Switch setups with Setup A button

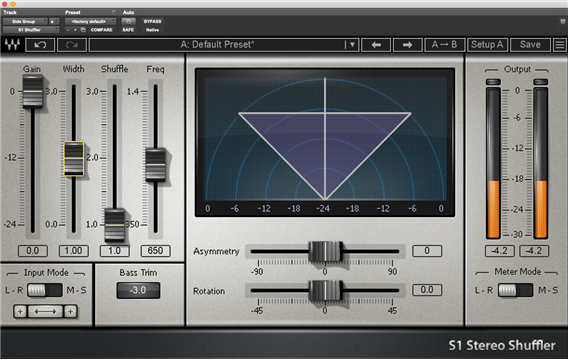(487, 45)
